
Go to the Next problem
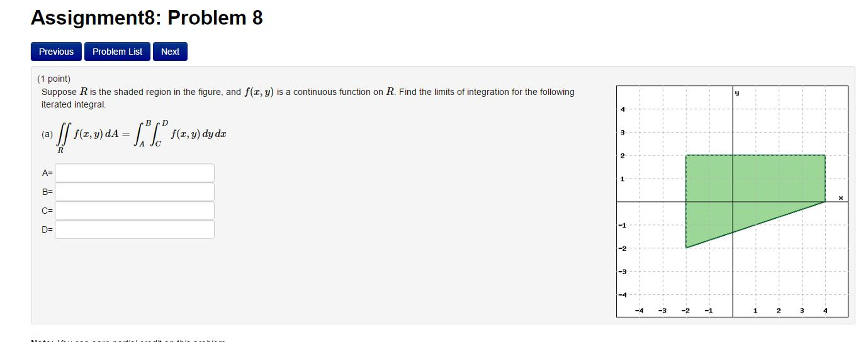(170, 52)
